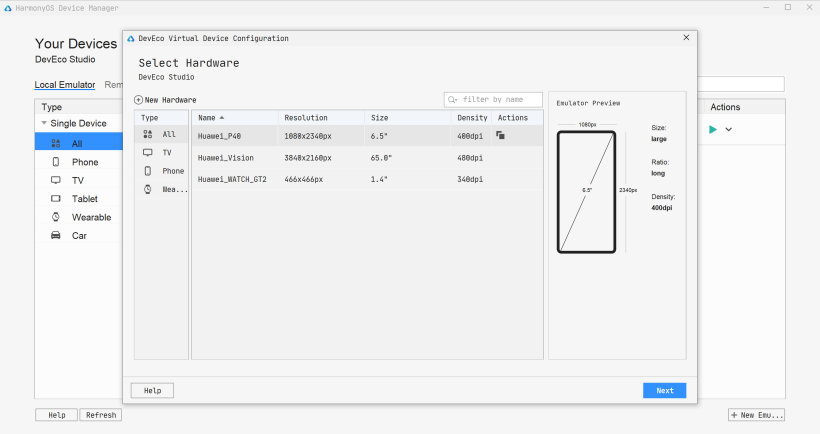The height and width of the screenshot is (434, 820).
Task: Click the Next button
Action: point(665,391)
